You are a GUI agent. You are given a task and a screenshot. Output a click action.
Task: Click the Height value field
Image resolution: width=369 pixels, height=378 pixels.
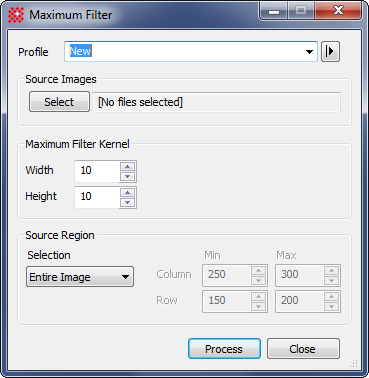pyautogui.click(x=97, y=197)
